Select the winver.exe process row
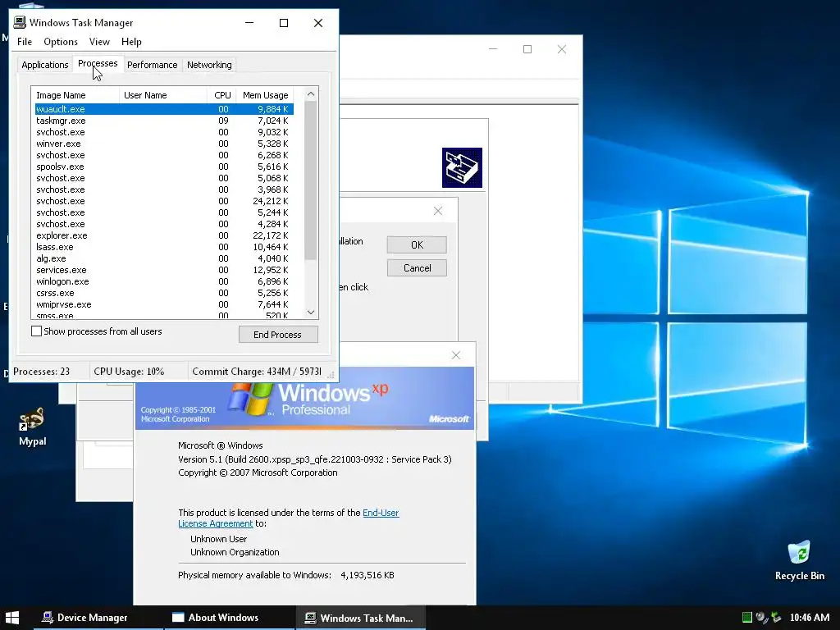This screenshot has height=630, width=840. [164, 144]
